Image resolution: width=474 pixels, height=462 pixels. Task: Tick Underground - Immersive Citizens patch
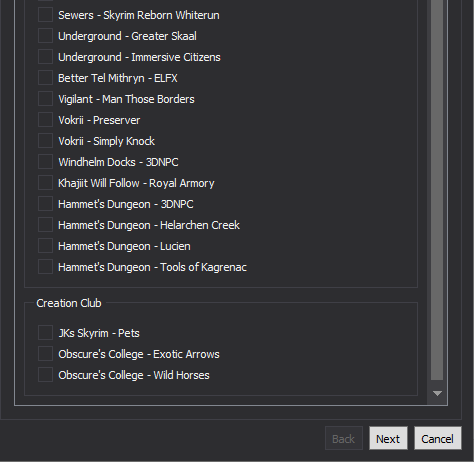45,57
